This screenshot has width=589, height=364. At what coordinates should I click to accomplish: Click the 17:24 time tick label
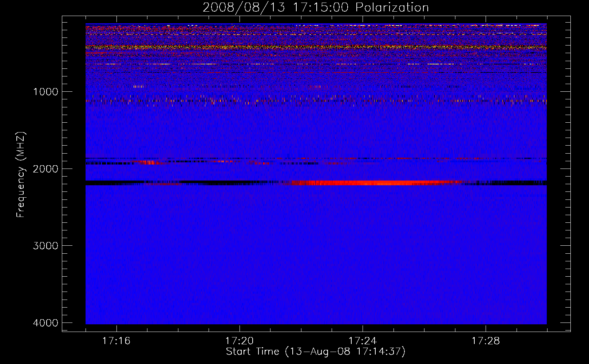363,341
